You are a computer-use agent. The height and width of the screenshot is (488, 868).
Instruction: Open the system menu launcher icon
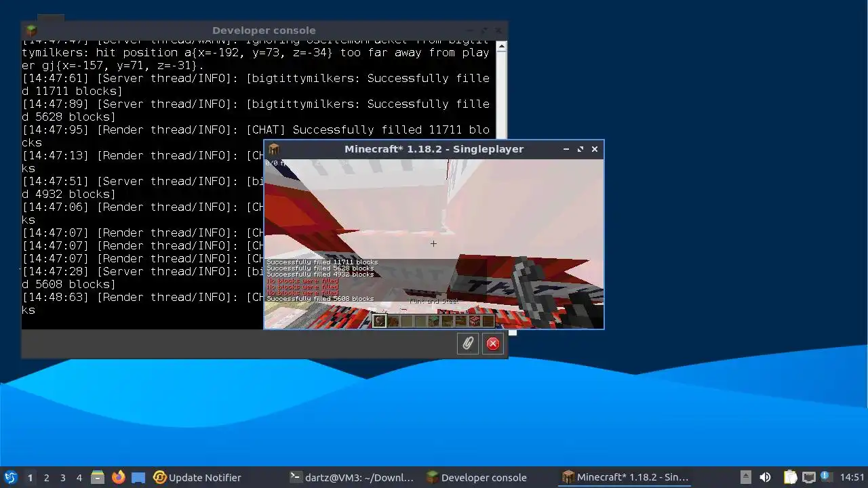point(11,477)
